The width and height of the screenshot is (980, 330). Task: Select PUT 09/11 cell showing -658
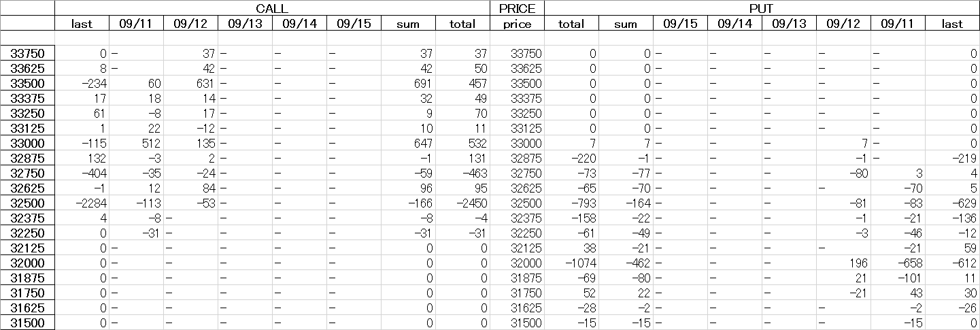pos(898,263)
